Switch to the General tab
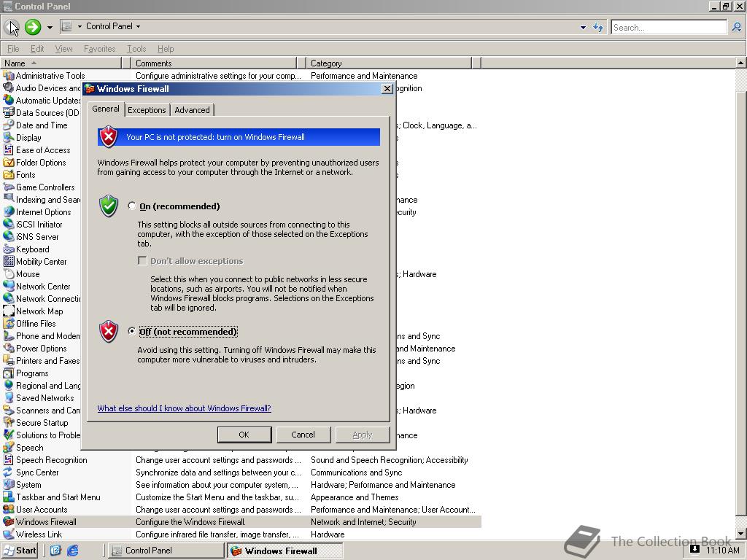The image size is (747, 560). tap(106, 109)
